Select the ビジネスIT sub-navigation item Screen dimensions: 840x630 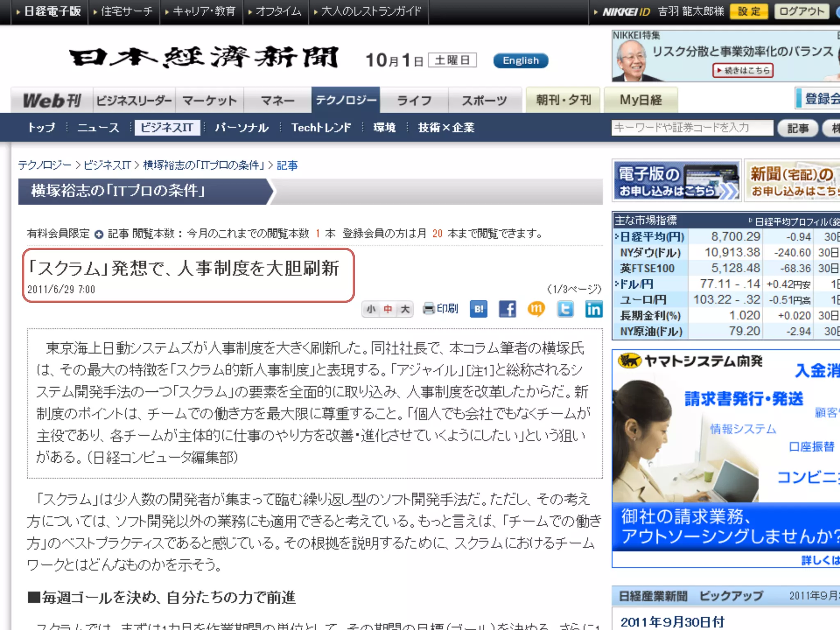167,128
